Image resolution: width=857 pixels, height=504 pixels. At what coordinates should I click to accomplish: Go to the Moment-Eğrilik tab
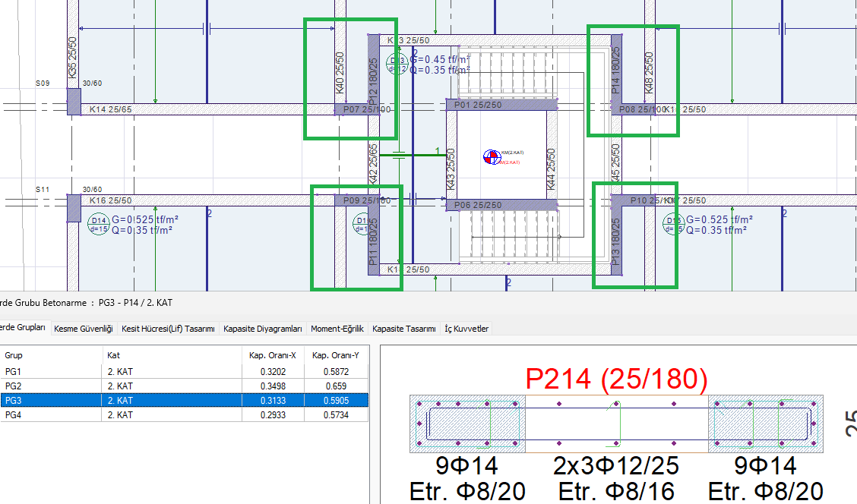tap(338, 329)
